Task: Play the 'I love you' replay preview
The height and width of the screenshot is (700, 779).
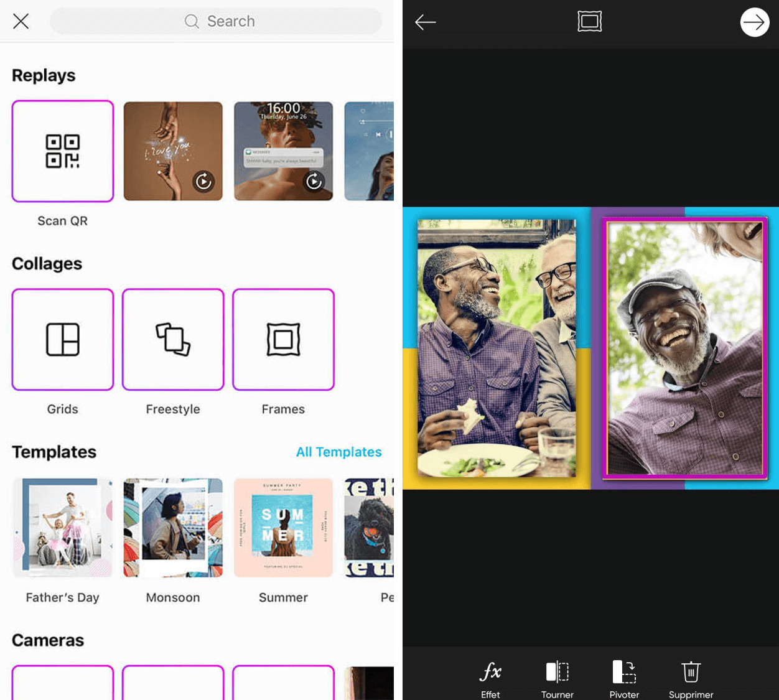Action: click(x=172, y=151)
